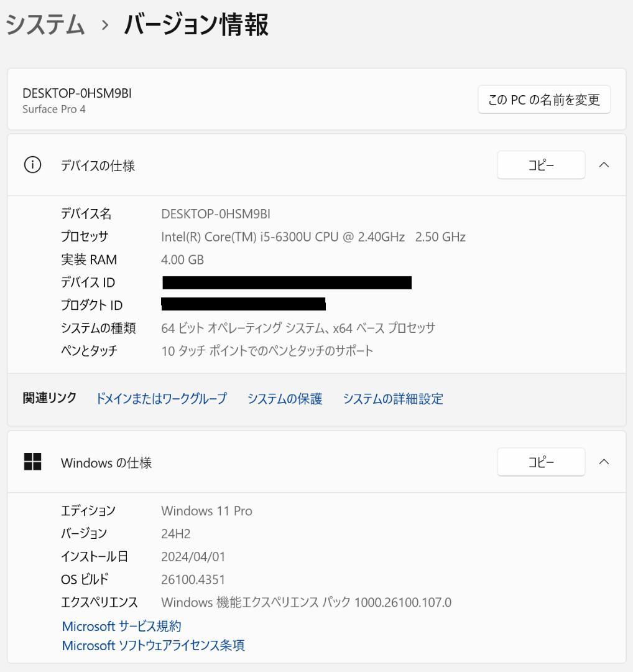Click コピー to copy Windows specifications
The height and width of the screenshot is (672, 633).
click(x=540, y=462)
